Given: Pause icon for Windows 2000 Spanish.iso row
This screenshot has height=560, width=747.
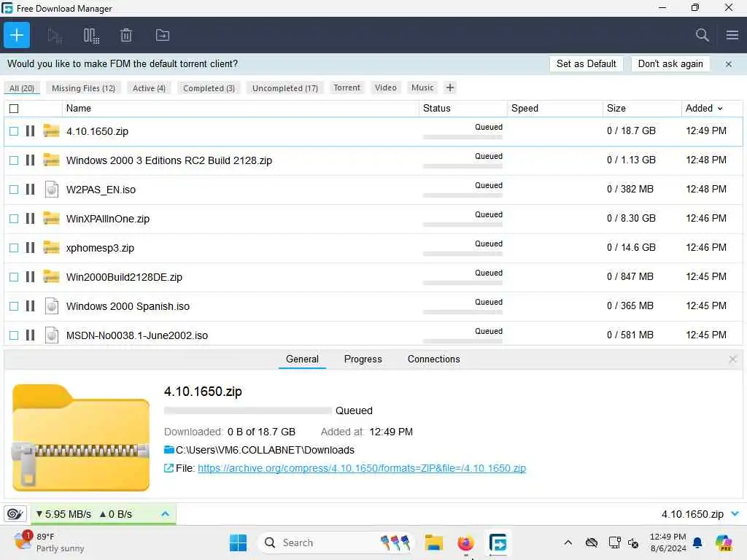Looking at the screenshot, I should point(30,306).
